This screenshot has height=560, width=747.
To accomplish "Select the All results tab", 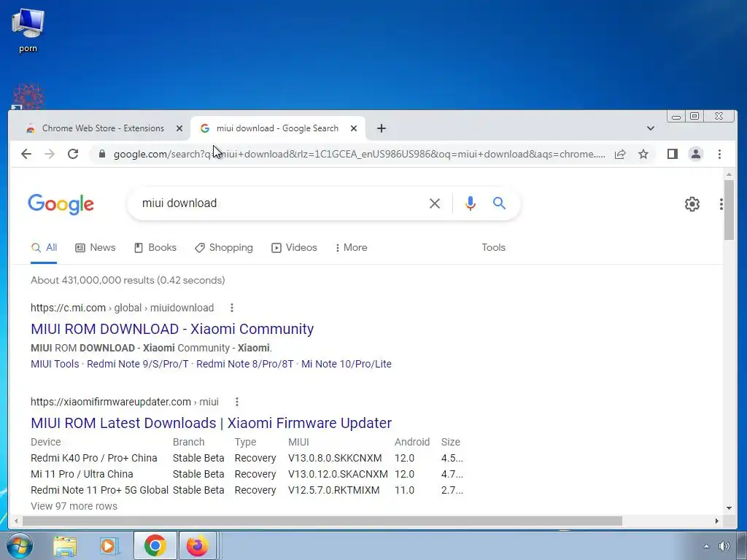I will (44, 248).
